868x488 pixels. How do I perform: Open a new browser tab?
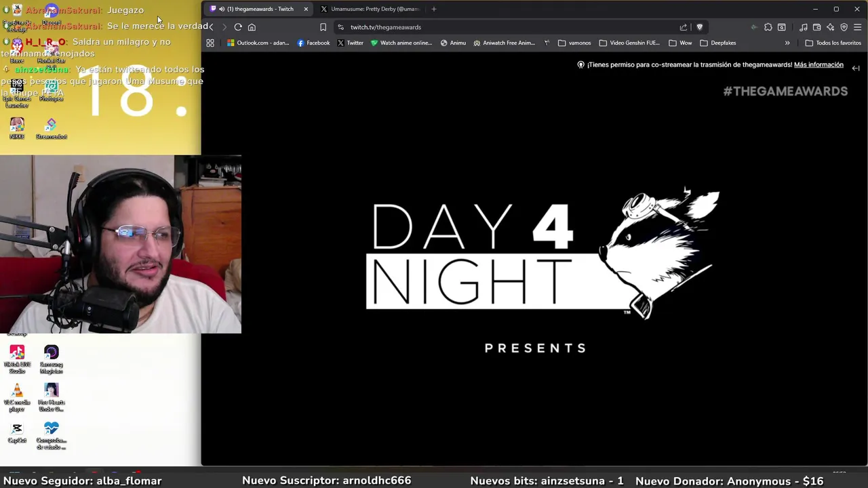pyautogui.click(x=434, y=9)
